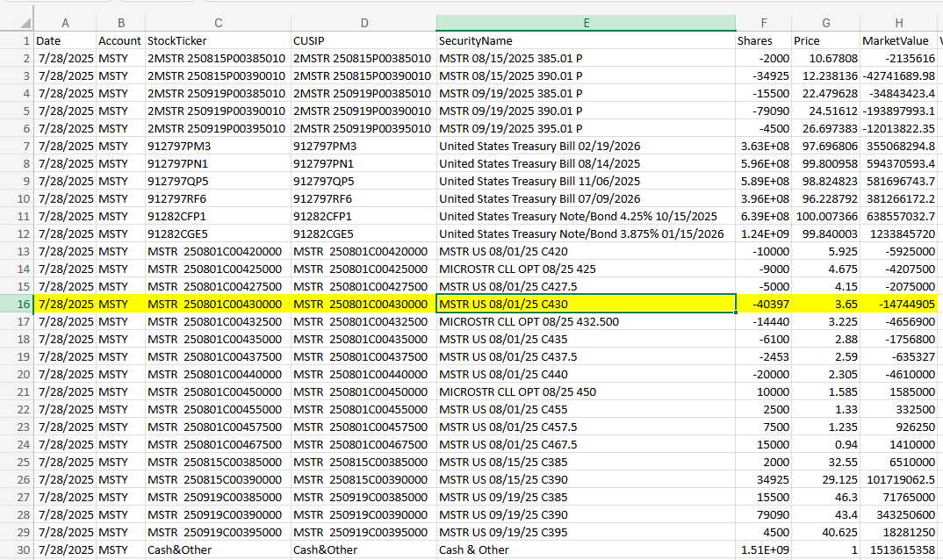Click cell 'MSTR US 08/01/25 C467.5'
Viewport: 943px width, 560px height.
(587, 444)
